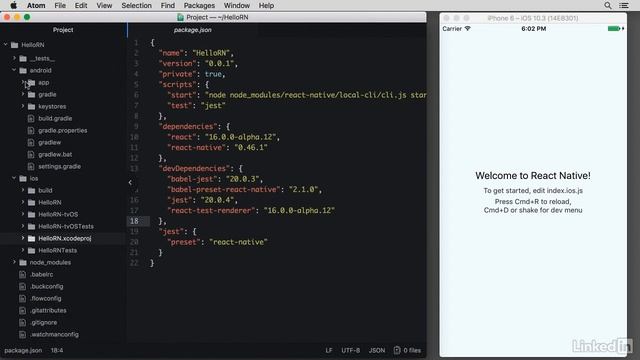Image resolution: width=640 pixels, height=360 pixels.
Task: Click UTF-8 encoding selector
Action: click(x=351, y=350)
